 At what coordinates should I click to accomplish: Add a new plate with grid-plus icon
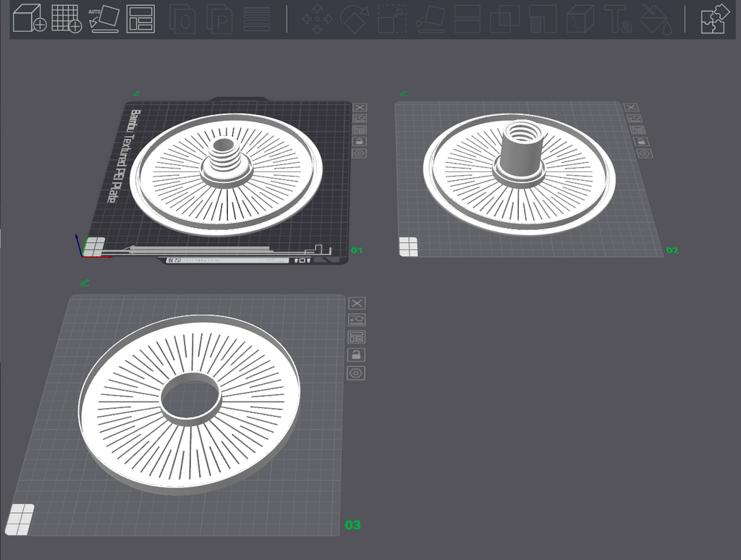coord(66,18)
